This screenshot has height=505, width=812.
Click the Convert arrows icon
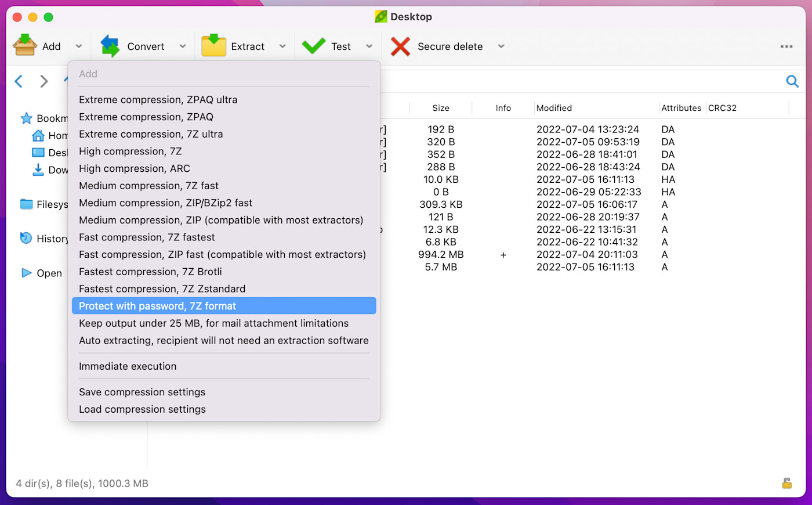click(110, 46)
